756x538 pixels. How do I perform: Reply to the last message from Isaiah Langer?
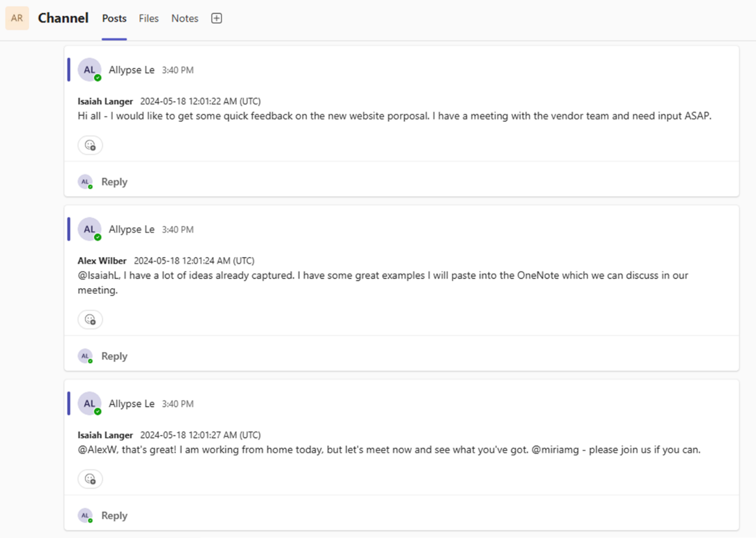tap(114, 515)
